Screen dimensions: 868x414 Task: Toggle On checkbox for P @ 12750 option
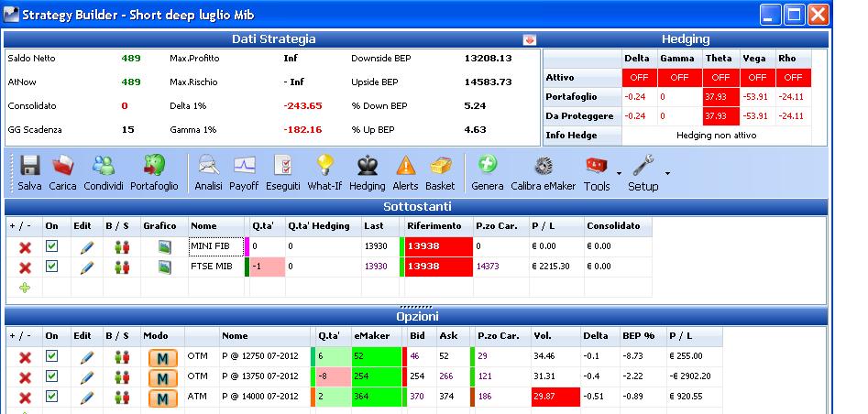(51, 355)
